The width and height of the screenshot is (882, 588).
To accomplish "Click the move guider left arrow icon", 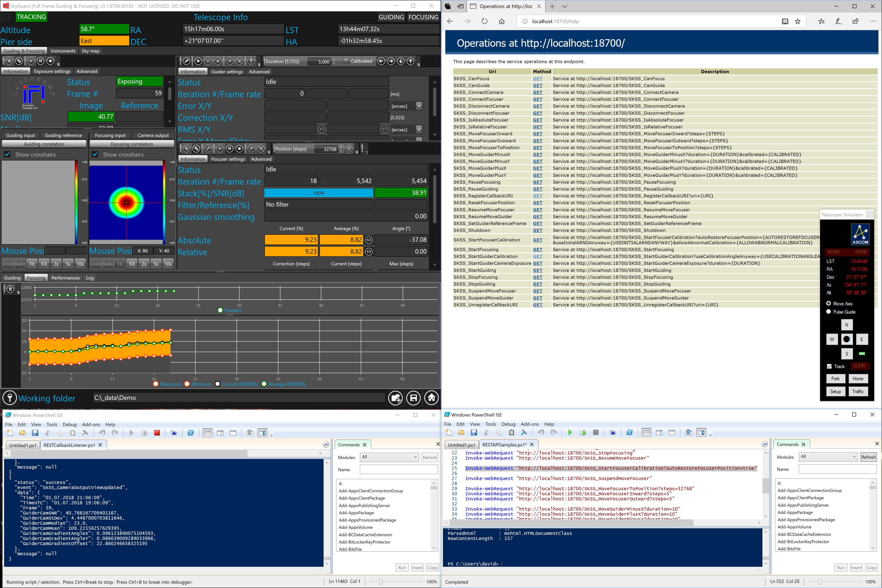I will pos(381,61).
